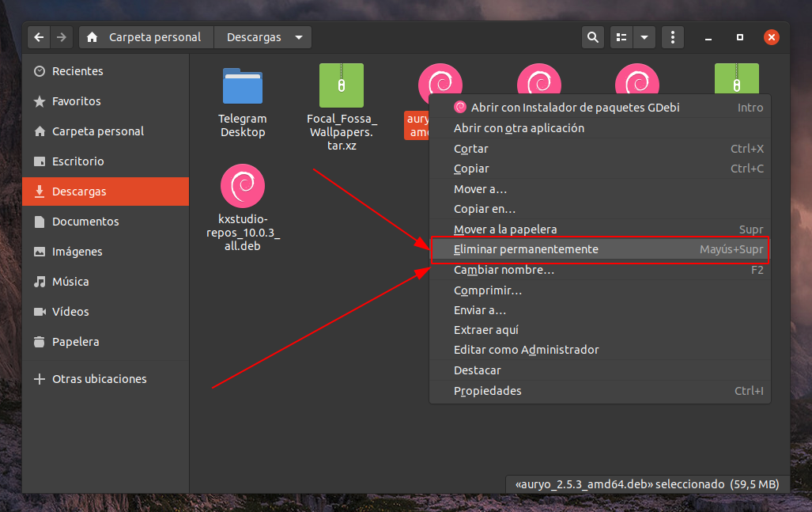Click the forward navigation arrow
The width and height of the screenshot is (812, 512).
[x=62, y=37]
